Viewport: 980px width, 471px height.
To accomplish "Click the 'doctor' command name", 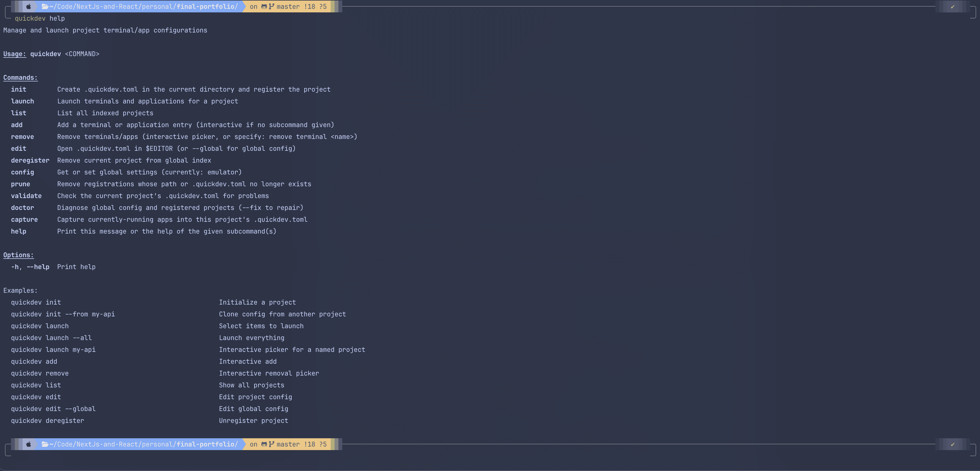I will click(23, 207).
